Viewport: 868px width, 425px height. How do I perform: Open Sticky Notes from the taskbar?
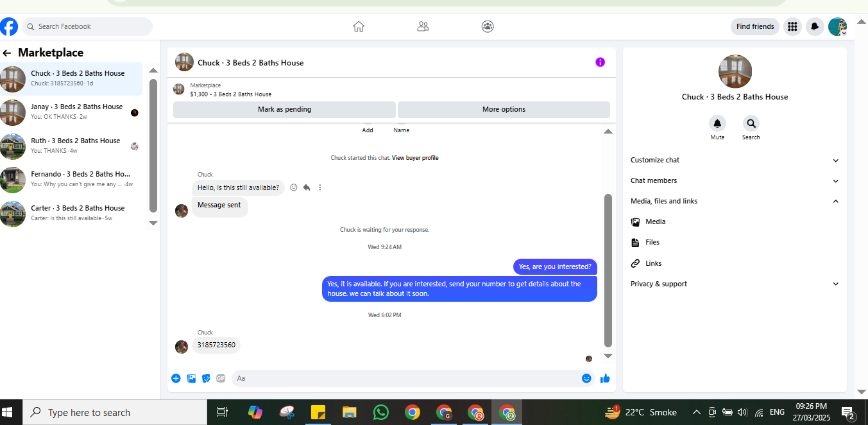tap(318, 412)
